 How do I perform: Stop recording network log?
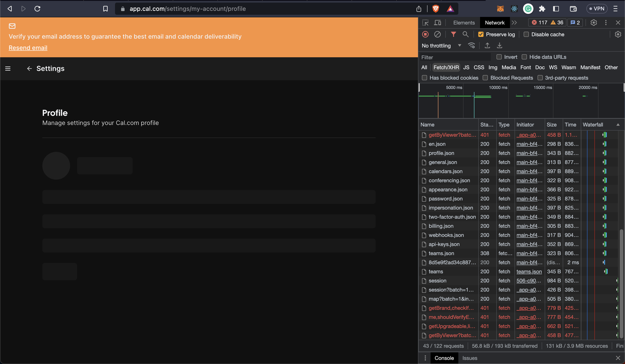pos(425,34)
